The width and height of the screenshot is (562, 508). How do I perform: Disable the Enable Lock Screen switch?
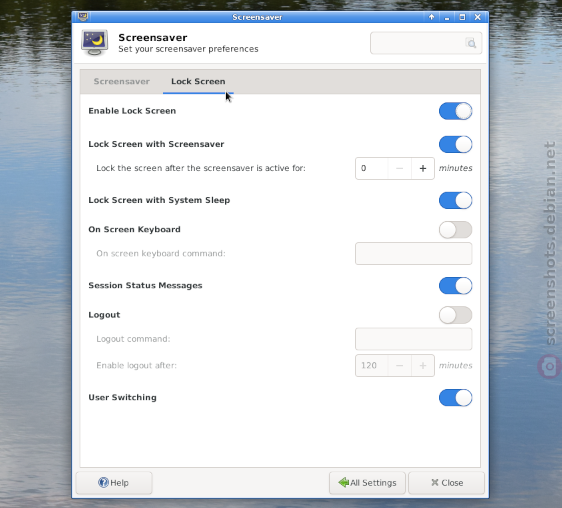[x=456, y=111]
